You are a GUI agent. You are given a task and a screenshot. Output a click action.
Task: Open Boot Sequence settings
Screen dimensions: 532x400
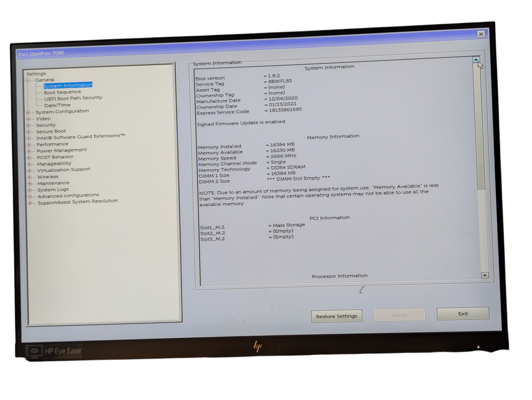[x=62, y=92]
